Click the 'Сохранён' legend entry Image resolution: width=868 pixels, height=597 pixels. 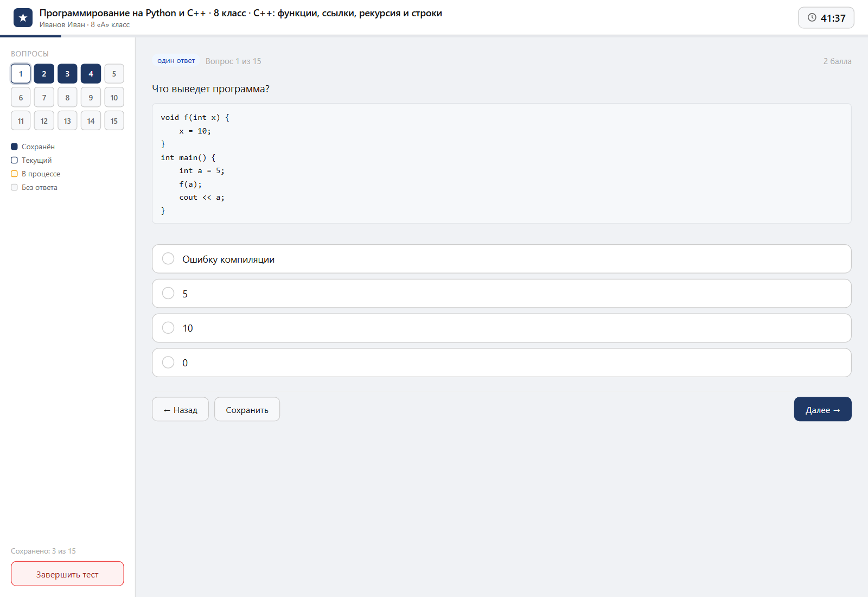point(33,147)
